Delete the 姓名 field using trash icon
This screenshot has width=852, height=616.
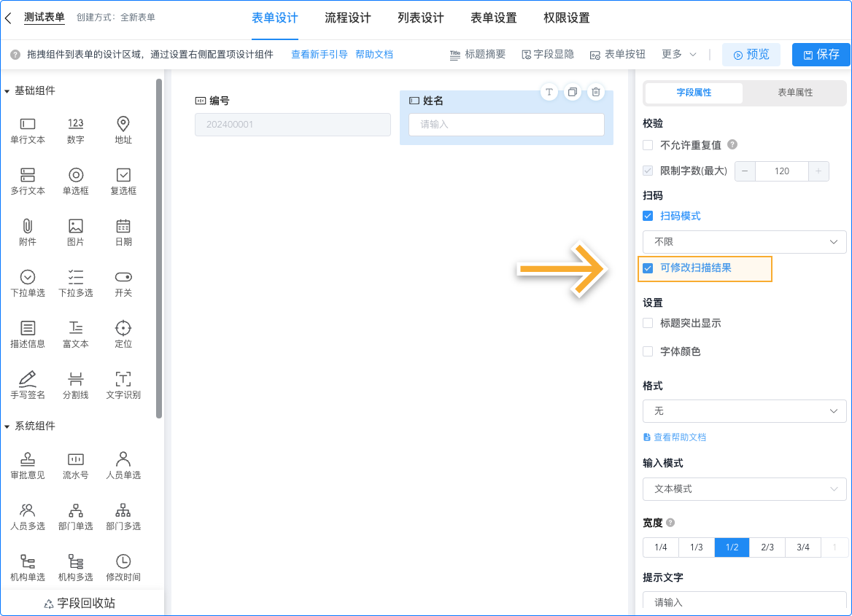pyautogui.click(x=595, y=92)
